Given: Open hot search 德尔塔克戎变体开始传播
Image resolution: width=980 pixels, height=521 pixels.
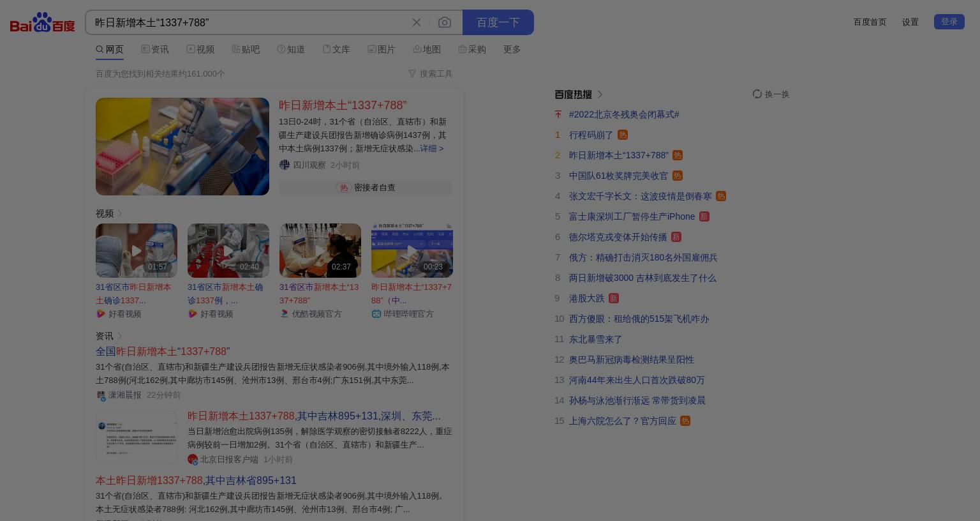Looking at the screenshot, I should (618, 237).
